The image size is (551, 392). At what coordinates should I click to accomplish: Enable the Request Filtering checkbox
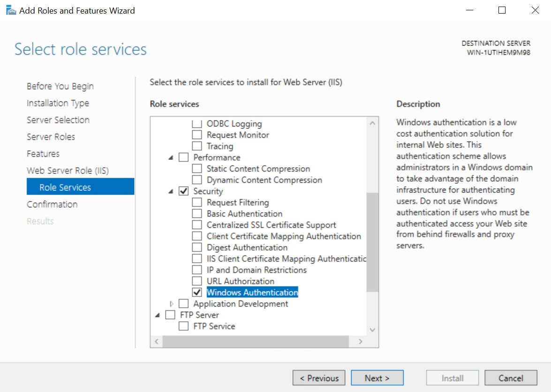pyautogui.click(x=197, y=202)
